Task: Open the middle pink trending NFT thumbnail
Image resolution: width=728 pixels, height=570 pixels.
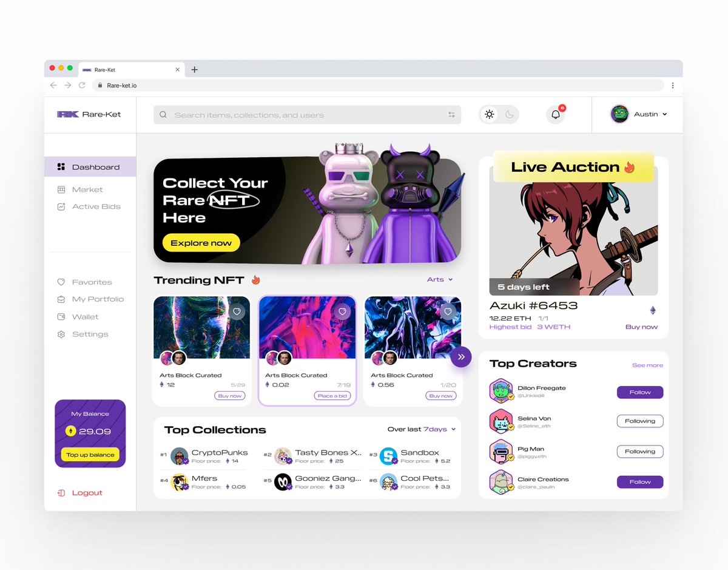Action: point(308,328)
